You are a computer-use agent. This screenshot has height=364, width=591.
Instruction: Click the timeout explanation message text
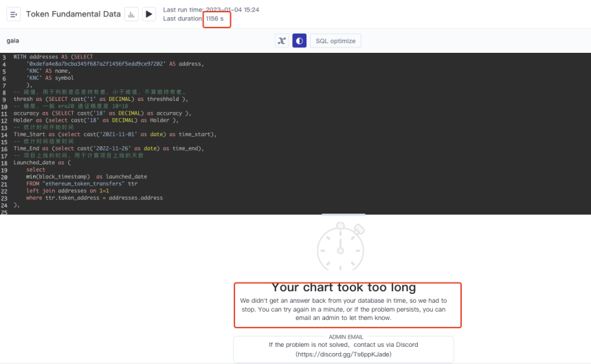[x=344, y=309]
